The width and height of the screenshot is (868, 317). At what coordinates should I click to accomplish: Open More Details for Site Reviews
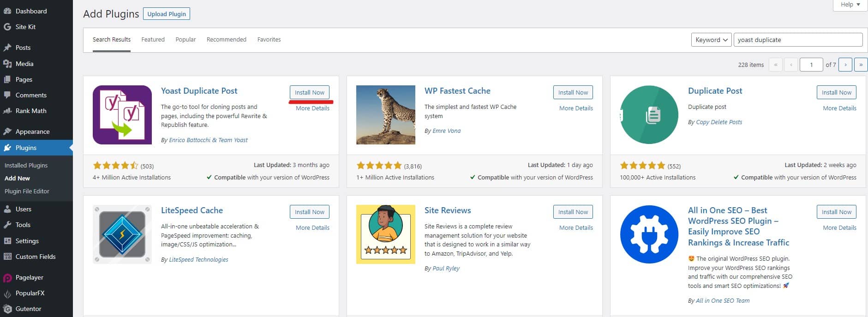576,227
